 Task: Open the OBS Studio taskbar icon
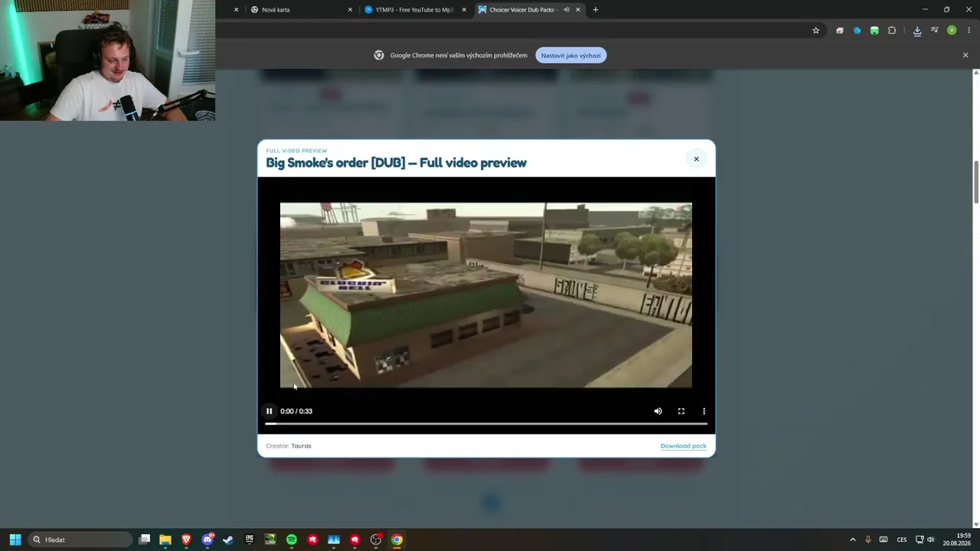376,540
